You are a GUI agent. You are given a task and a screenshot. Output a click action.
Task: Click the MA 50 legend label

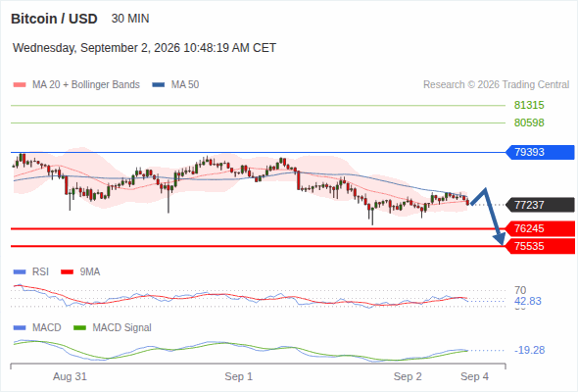point(185,85)
